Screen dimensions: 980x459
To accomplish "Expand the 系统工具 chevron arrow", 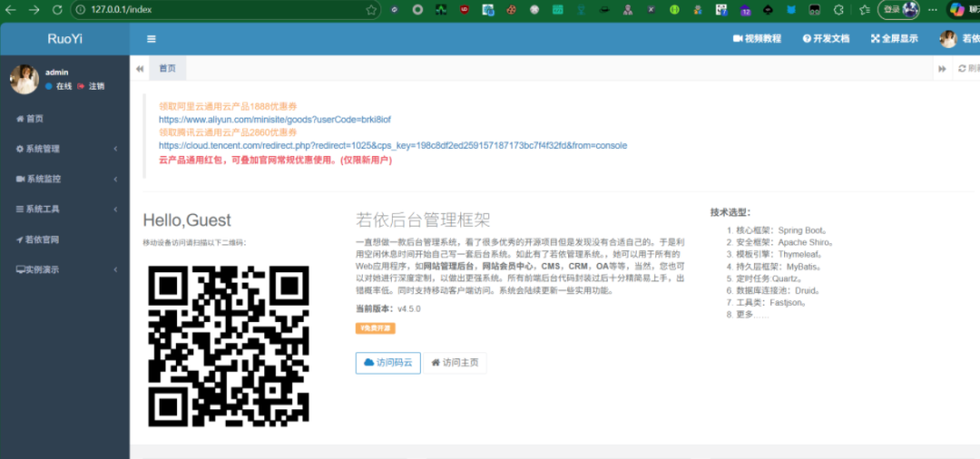I will [x=115, y=210].
